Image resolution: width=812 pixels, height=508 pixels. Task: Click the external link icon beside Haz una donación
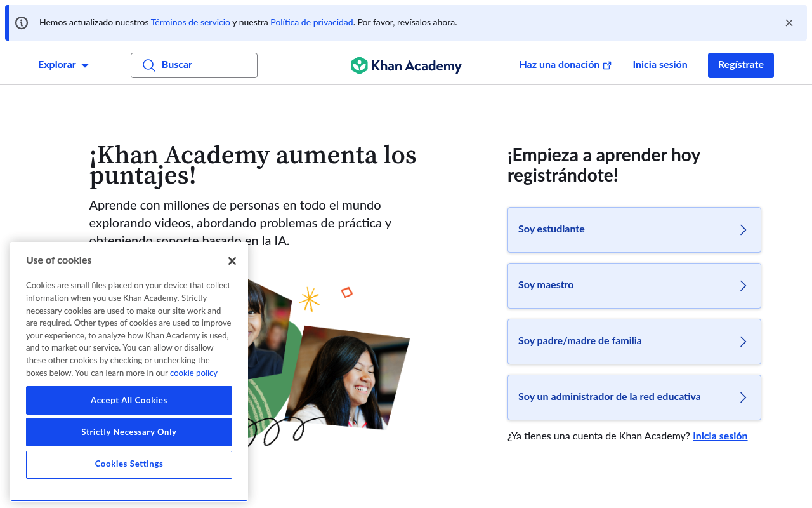click(607, 65)
